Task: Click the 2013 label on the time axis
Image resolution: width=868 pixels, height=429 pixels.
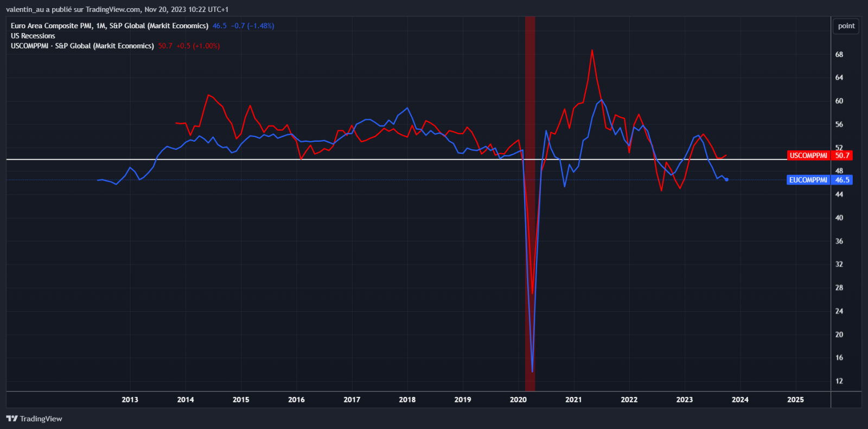Action: point(130,400)
